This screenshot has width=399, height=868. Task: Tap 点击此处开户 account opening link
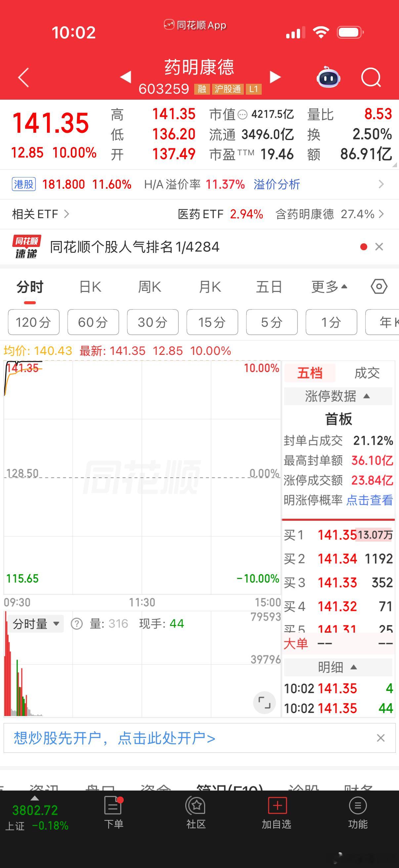(166, 738)
